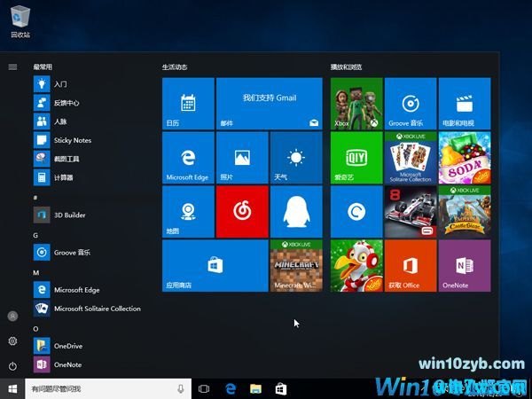Click the Get Office (获取 Office) tile
The width and height of the screenshot is (532, 399).
tap(411, 266)
